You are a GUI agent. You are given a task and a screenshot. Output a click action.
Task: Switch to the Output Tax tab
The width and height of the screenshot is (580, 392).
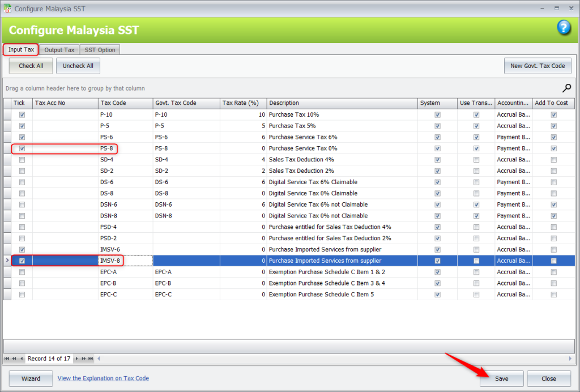58,49
